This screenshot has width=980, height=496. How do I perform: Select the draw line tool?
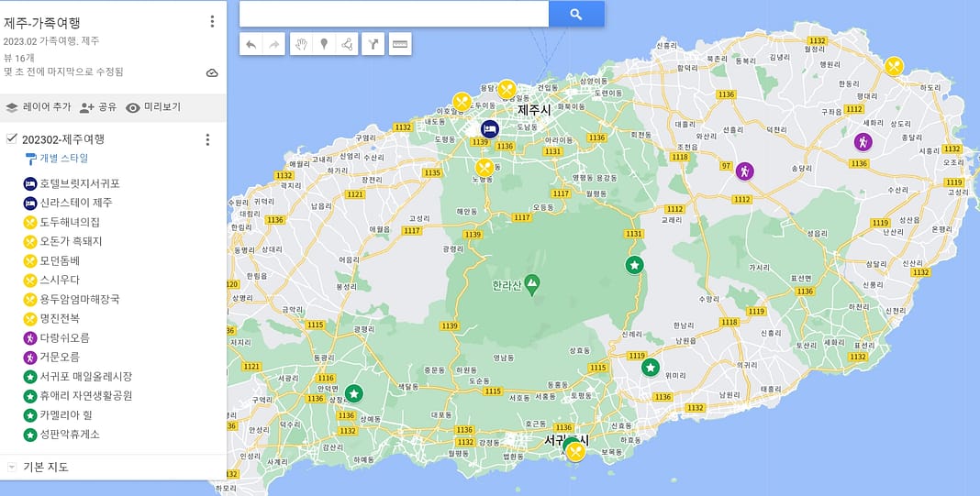[347, 44]
